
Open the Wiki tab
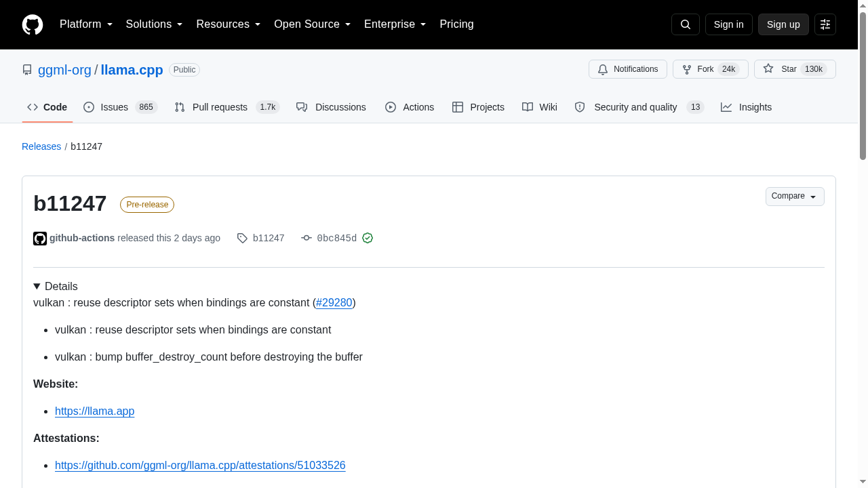click(x=540, y=107)
